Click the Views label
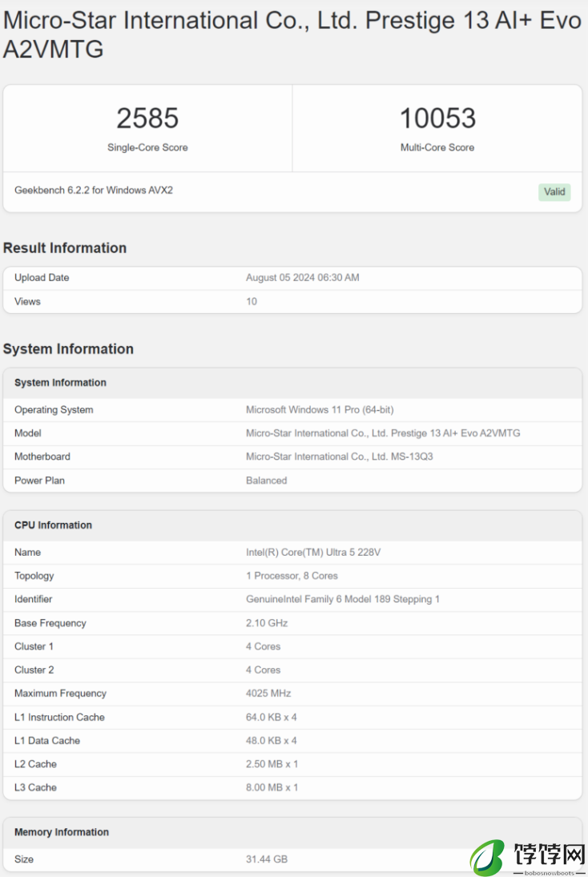This screenshot has height=877, width=588. 27,301
